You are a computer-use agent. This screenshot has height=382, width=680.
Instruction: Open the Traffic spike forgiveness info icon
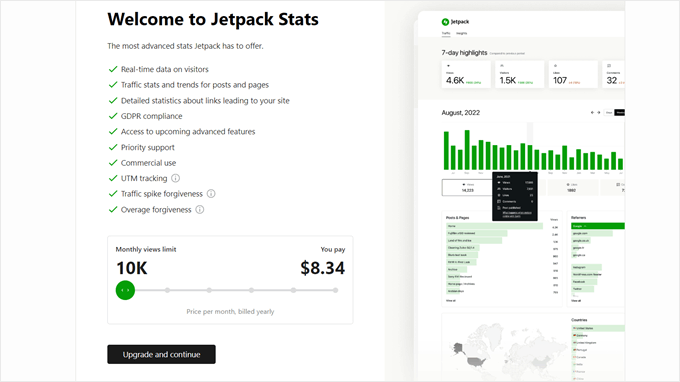tap(211, 194)
